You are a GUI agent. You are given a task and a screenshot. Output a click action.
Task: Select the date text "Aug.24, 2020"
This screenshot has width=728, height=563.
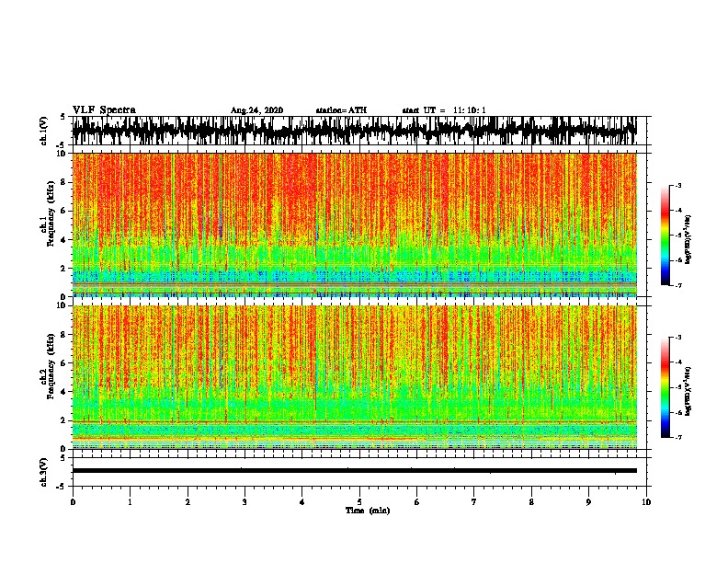(256, 110)
